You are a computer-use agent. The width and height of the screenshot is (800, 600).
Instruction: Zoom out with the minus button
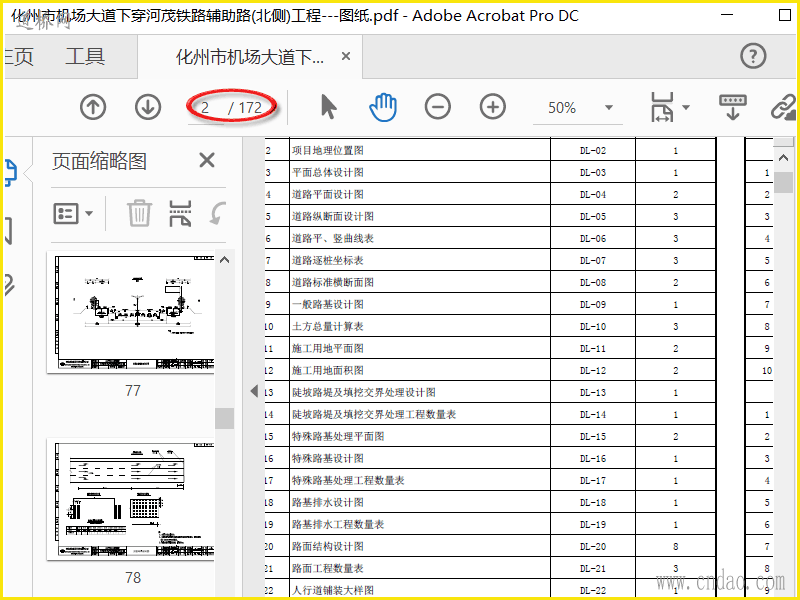(438, 107)
